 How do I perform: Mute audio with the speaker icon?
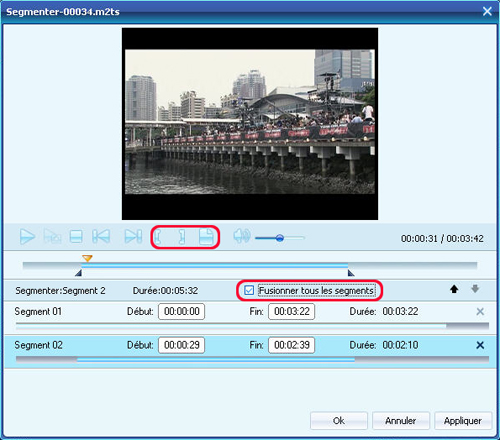pyautogui.click(x=242, y=236)
